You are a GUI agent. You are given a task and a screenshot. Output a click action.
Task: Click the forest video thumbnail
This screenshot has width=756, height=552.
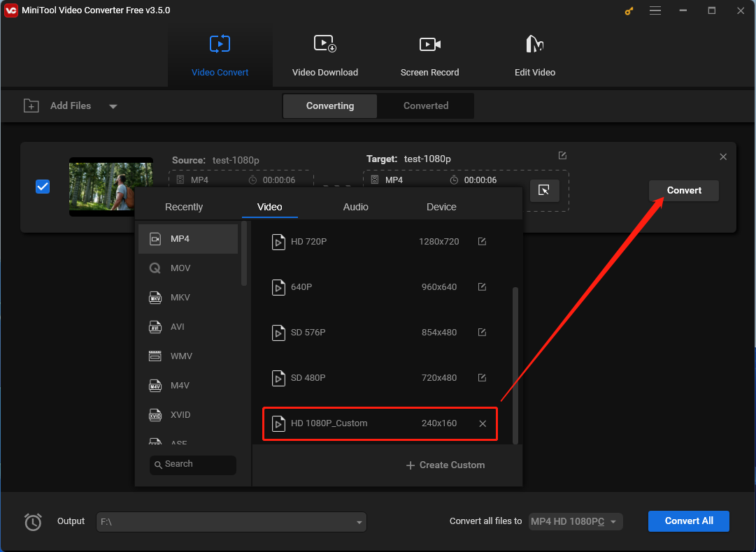111,187
